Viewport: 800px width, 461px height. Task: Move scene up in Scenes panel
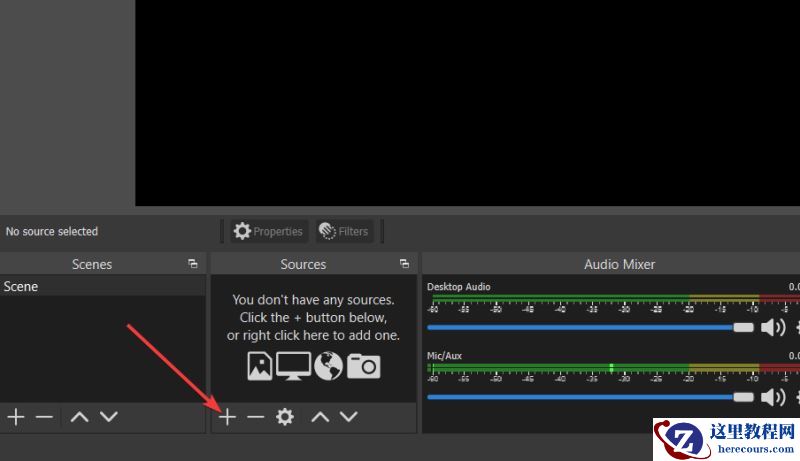[x=79, y=417]
